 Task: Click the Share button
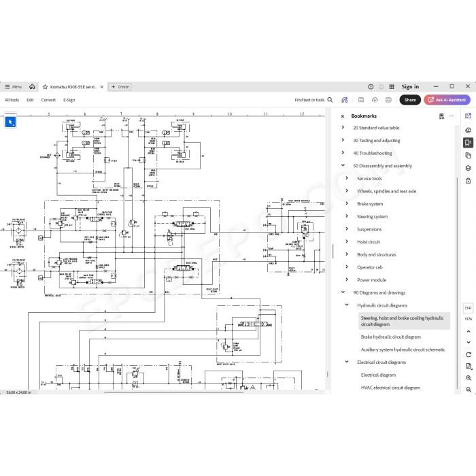[x=410, y=100]
